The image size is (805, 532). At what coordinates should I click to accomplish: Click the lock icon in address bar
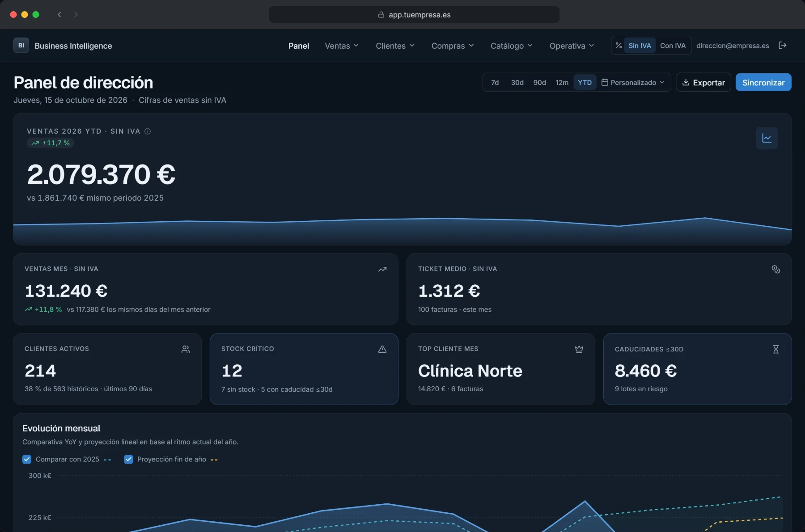tap(381, 14)
